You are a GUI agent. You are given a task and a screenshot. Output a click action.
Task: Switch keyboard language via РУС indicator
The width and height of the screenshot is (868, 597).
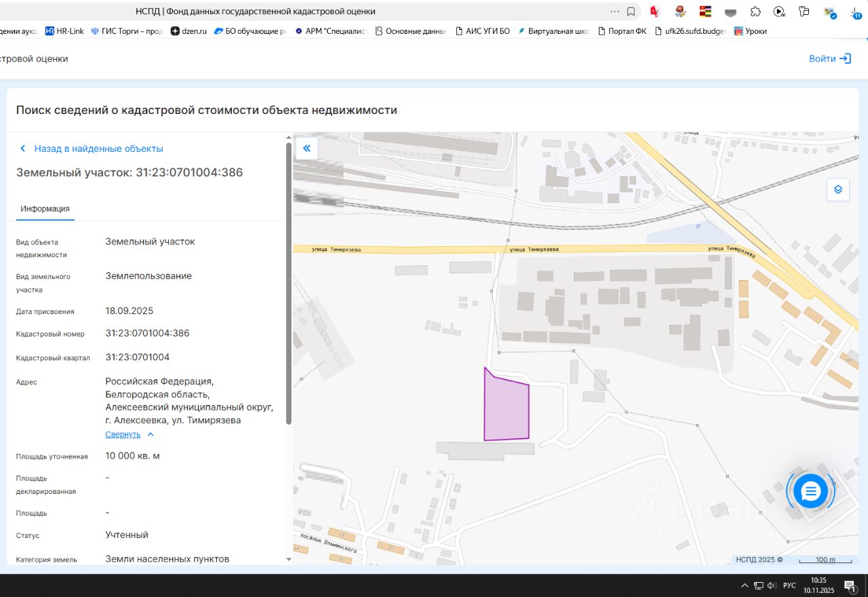pyautogui.click(x=789, y=585)
